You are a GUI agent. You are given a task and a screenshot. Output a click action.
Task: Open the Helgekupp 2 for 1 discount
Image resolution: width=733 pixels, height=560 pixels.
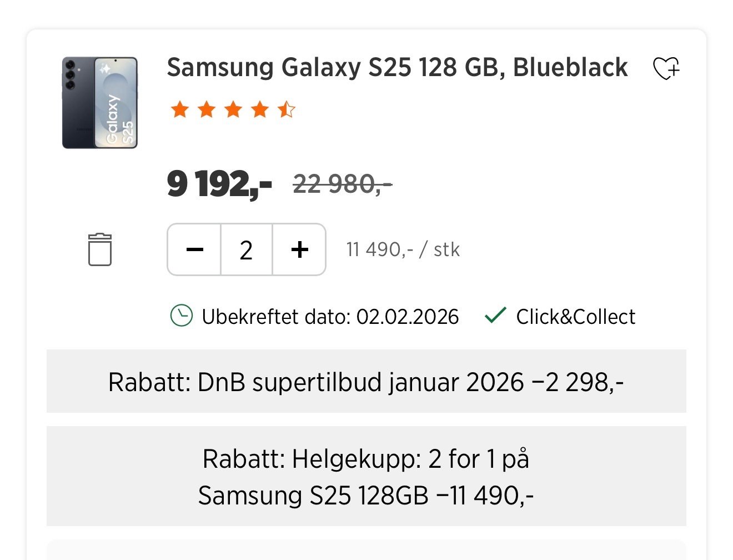tap(366, 477)
